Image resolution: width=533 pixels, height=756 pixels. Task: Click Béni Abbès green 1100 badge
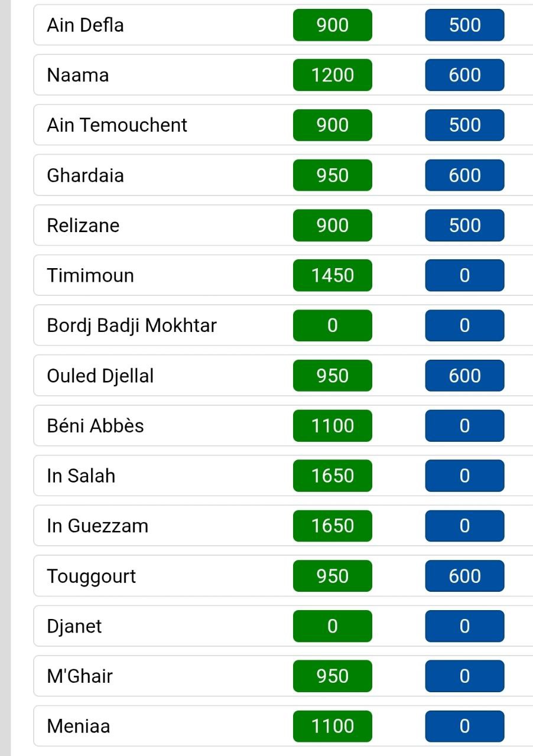click(333, 426)
